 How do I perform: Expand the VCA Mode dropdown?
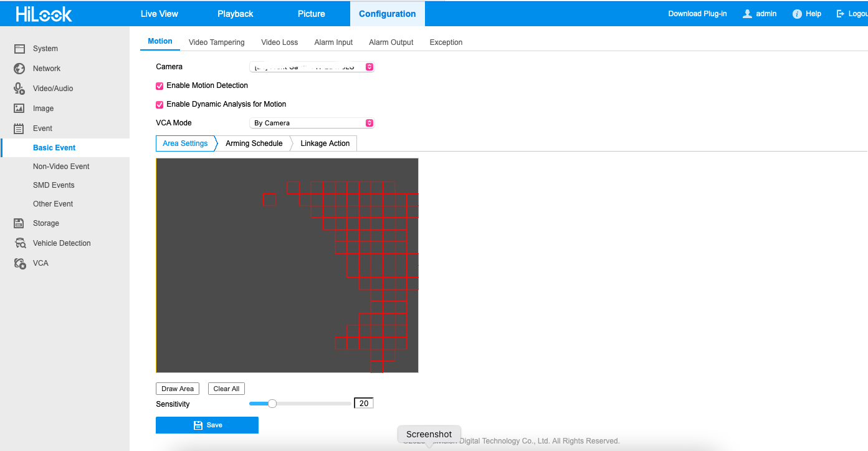coord(312,124)
